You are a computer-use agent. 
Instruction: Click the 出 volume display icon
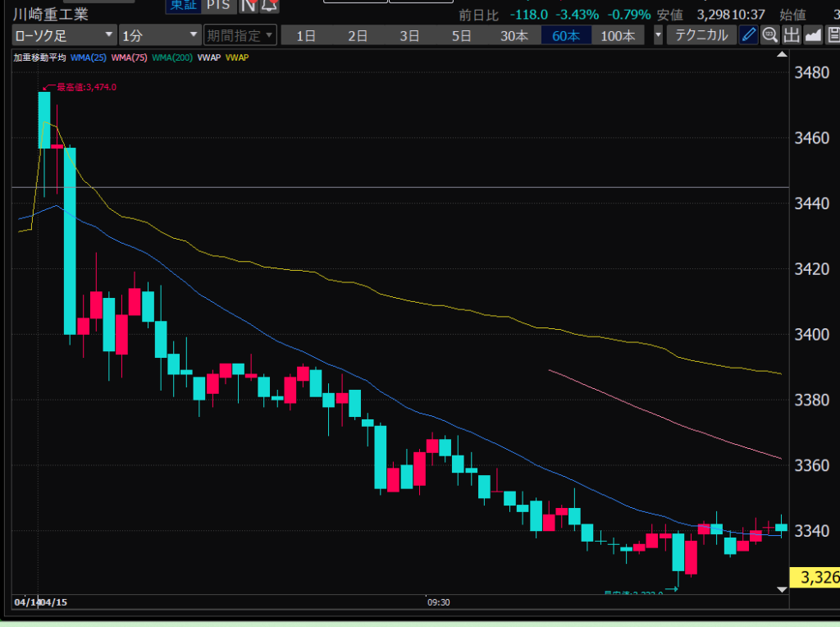coord(791,35)
